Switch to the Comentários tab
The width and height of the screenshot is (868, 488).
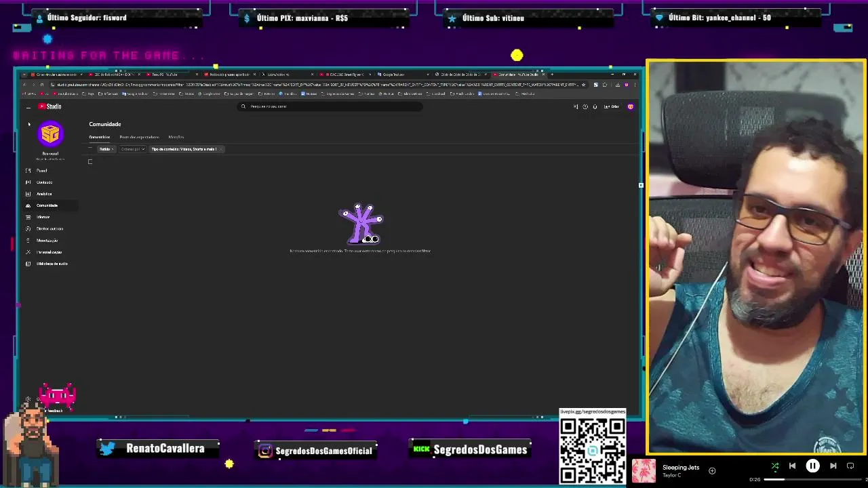click(x=99, y=137)
